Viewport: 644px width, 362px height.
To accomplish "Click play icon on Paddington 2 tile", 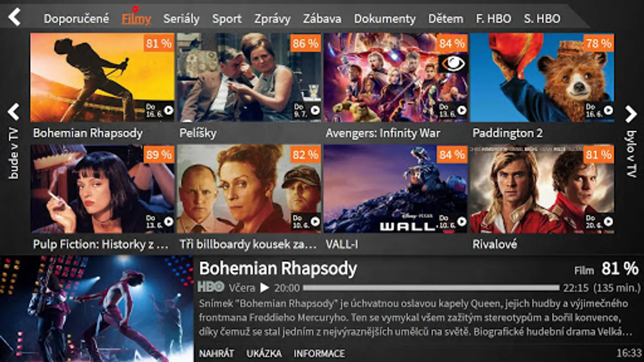I will [x=608, y=110].
